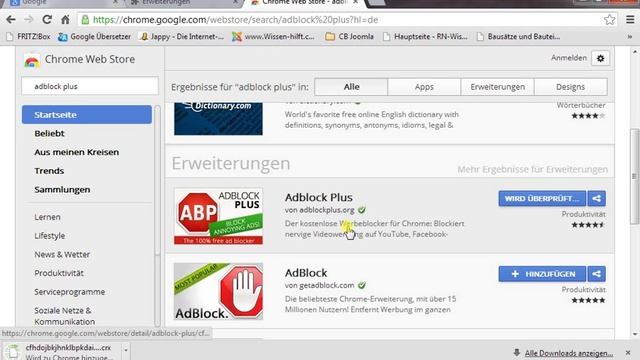Reload the page with refresh icon
Image resolution: width=640 pixels, height=360 pixels.
pyautogui.click(x=47, y=20)
